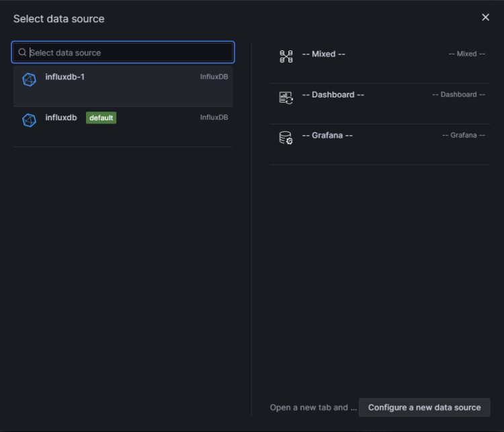Choose the influxdb data source name
Image resolution: width=504 pixels, height=432 pixels.
tap(61, 118)
